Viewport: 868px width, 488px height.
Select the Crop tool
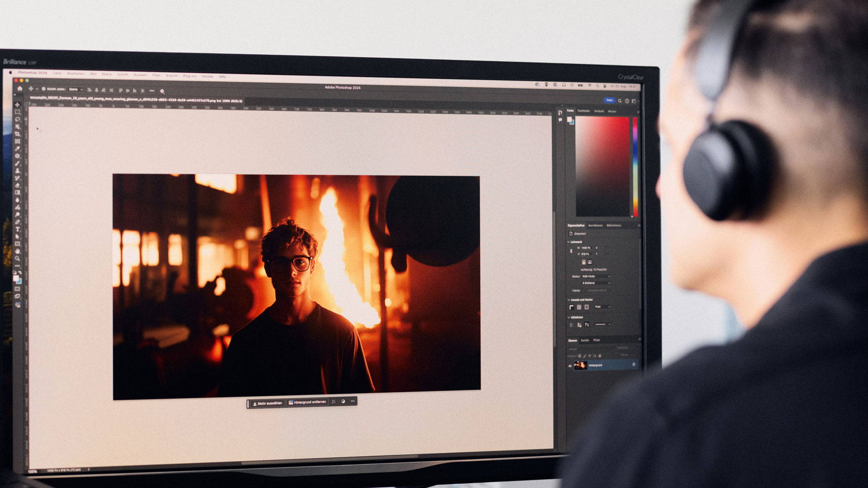[17, 134]
